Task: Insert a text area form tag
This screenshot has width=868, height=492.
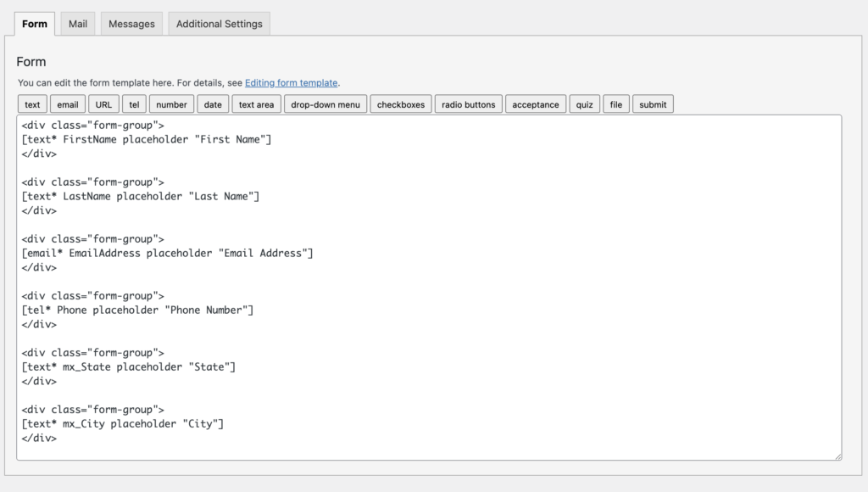Action: pos(256,103)
